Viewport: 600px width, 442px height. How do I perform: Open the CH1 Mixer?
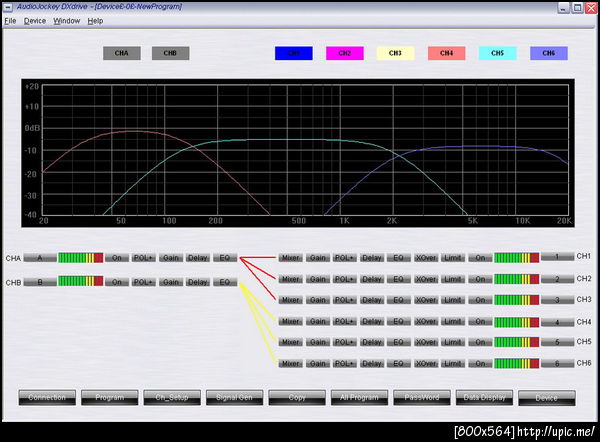click(x=290, y=258)
